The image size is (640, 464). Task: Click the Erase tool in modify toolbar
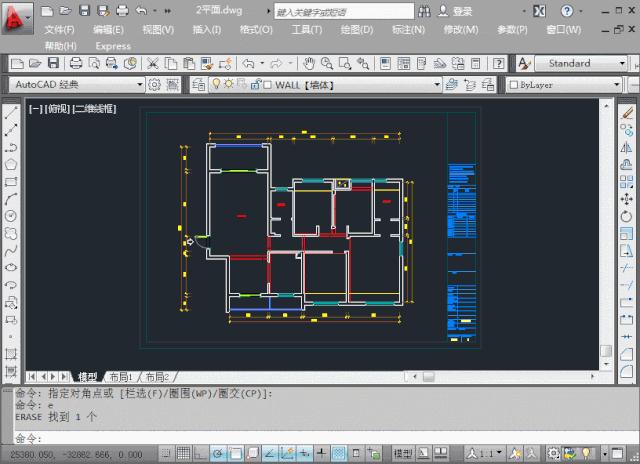(627, 113)
